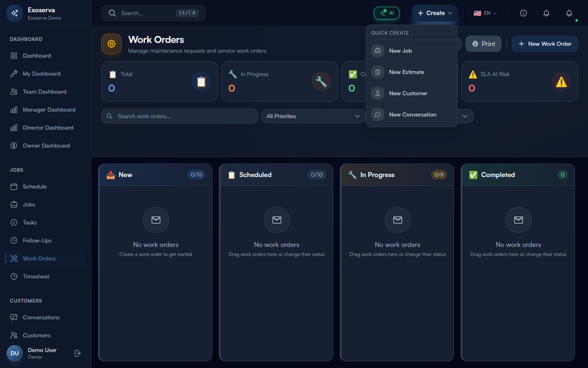Go to Manager Dashboard in sidebar
The width and height of the screenshot is (588, 368).
(x=49, y=110)
